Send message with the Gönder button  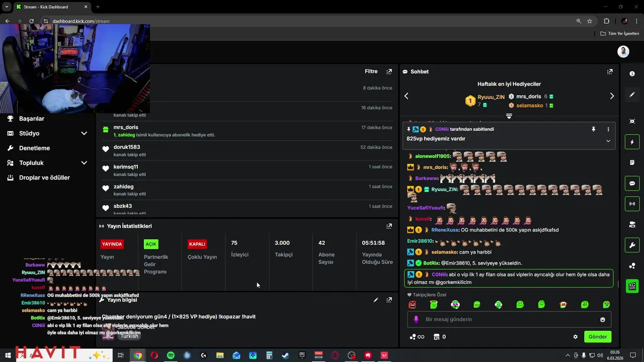click(598, 337)
